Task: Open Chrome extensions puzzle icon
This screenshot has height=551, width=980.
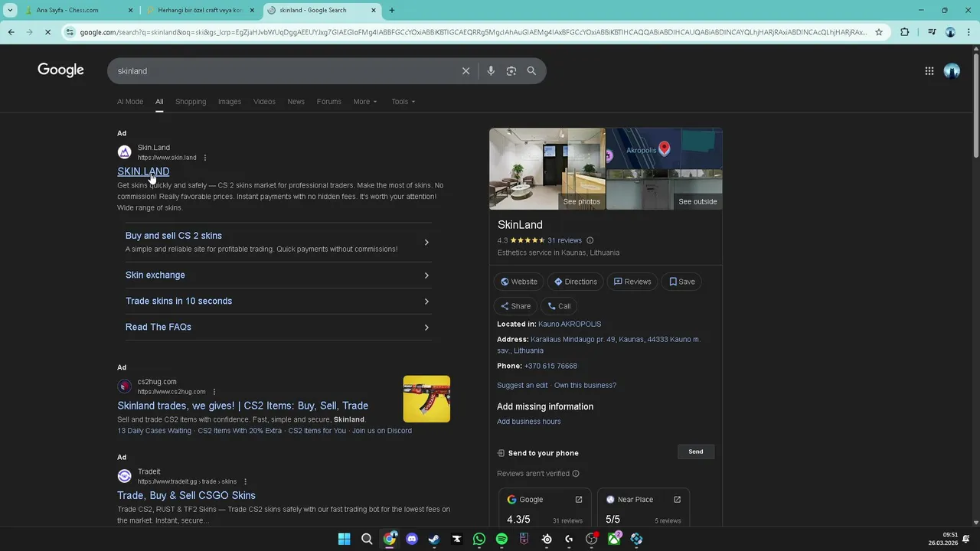Action: [905, 32]
